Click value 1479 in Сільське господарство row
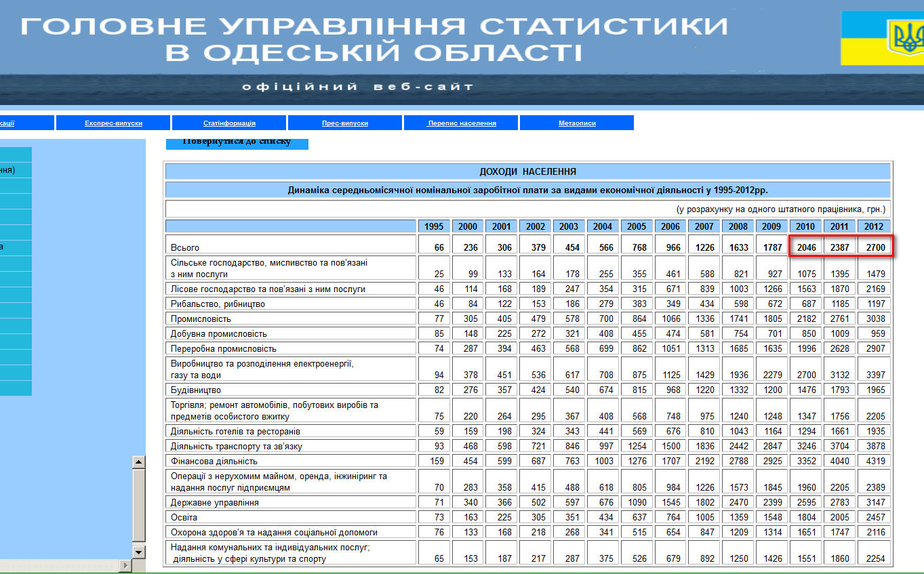This screenshot has height=574, width=924. click(x=875, y=274)
